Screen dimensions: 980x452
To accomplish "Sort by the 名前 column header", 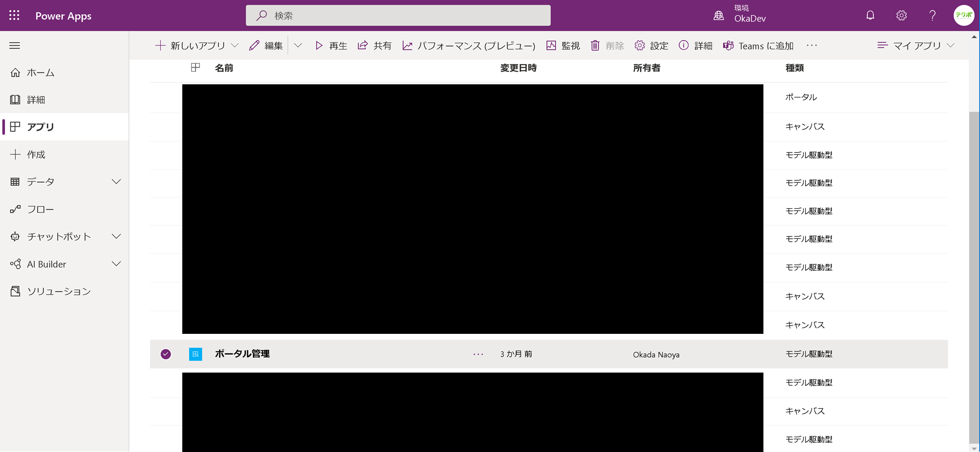I will click(x=224, y=68).
